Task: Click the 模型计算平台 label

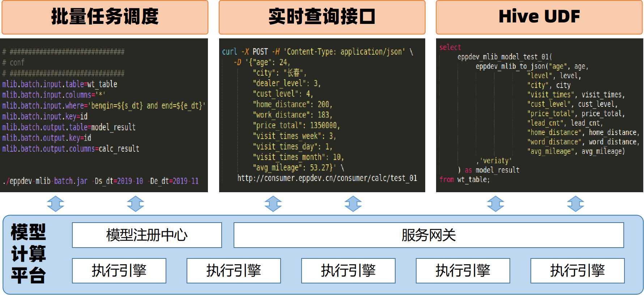Action: coord(28,254)
